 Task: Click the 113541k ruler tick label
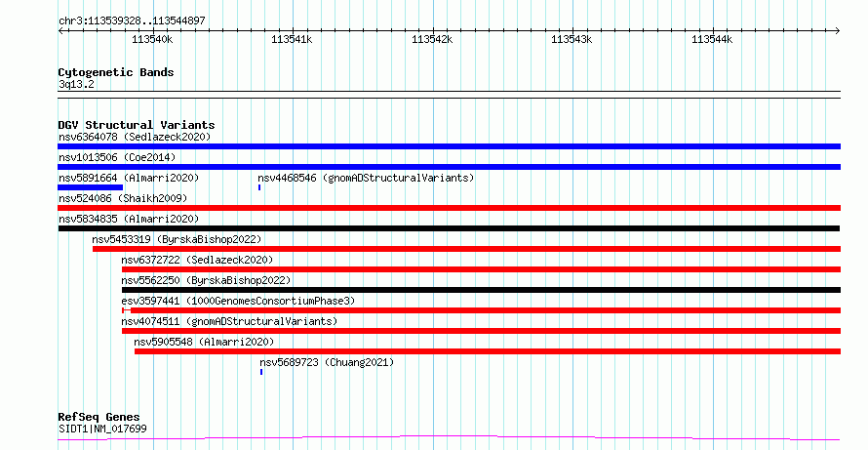coord(292,39)
